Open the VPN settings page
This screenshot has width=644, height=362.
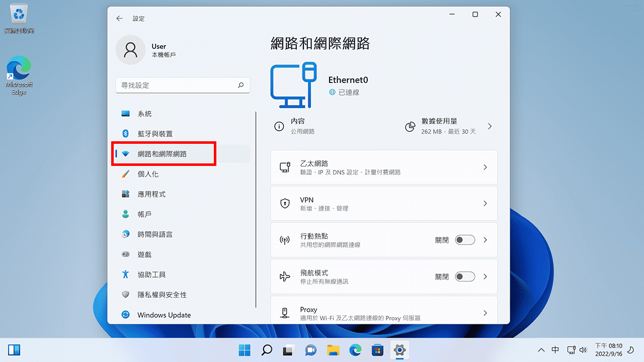click(x=384, y=203)
